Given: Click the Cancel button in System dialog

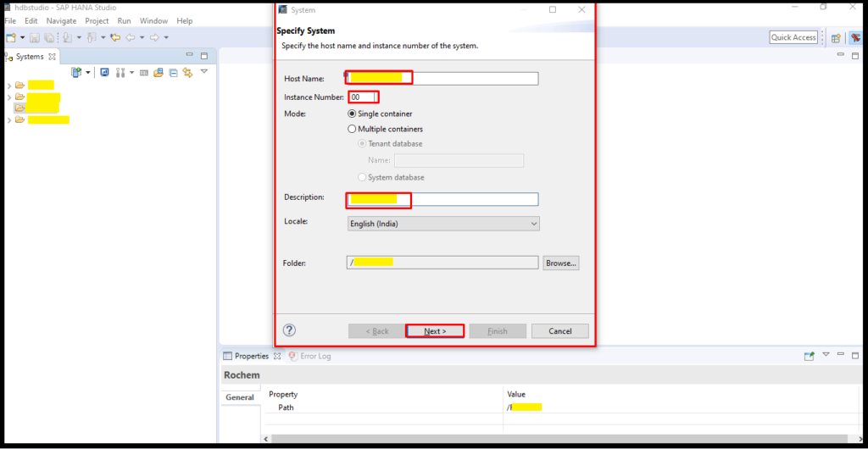Looking at the screenshot, I should tap(560, 331).
